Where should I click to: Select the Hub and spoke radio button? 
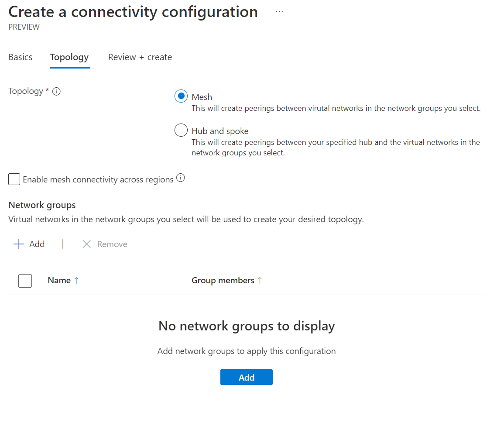click(x=181, y=131)
